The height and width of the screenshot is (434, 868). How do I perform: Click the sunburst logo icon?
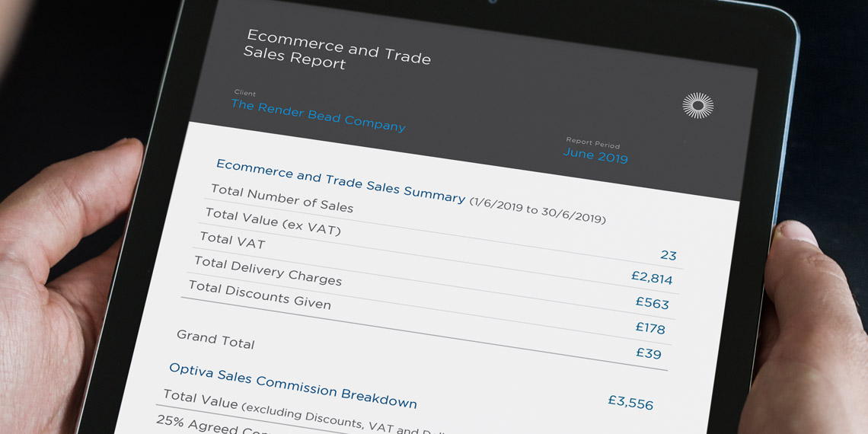click(697, 106)
